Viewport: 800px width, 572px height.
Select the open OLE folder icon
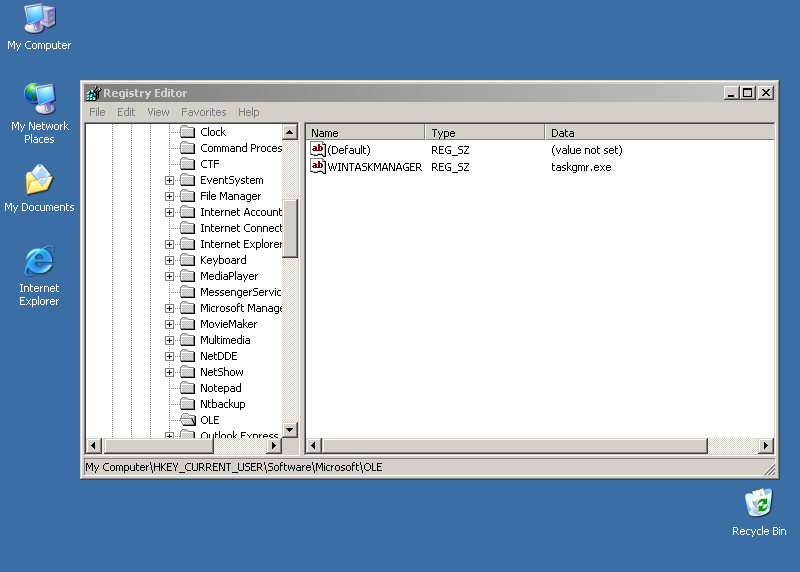click(x=188, y=420)
